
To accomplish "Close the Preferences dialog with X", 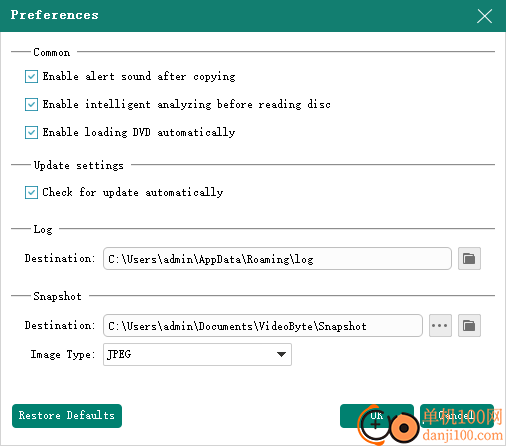I will click(x=484, y=16).
